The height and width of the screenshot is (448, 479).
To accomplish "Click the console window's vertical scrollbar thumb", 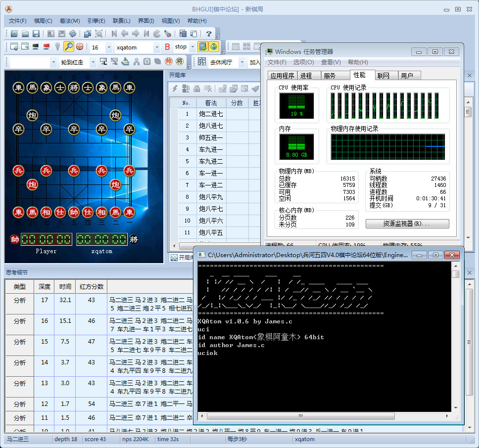I will pos(455,274).
